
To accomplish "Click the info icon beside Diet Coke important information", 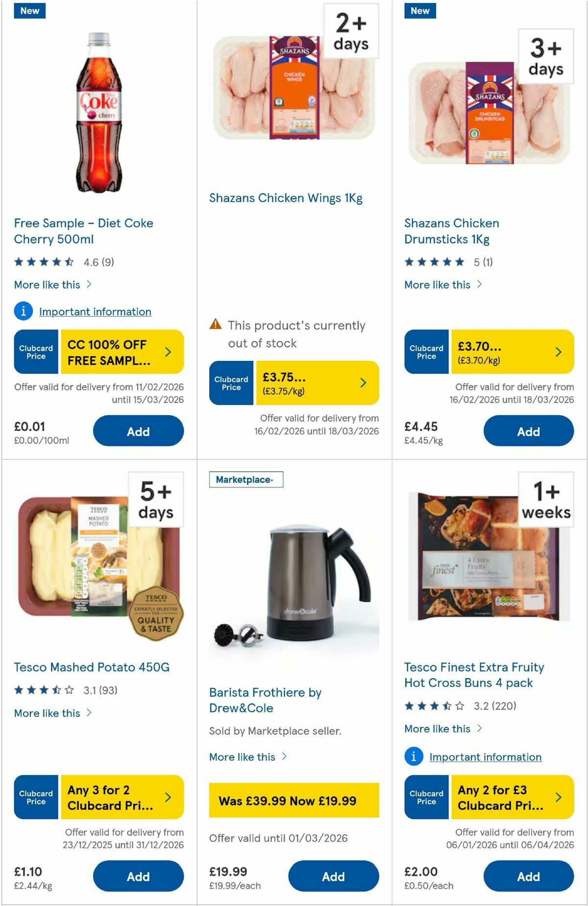I will pos(23,311).
